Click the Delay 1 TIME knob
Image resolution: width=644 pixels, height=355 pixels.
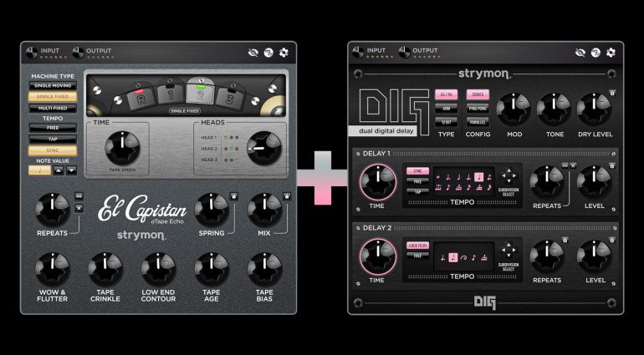click(378, 182)
